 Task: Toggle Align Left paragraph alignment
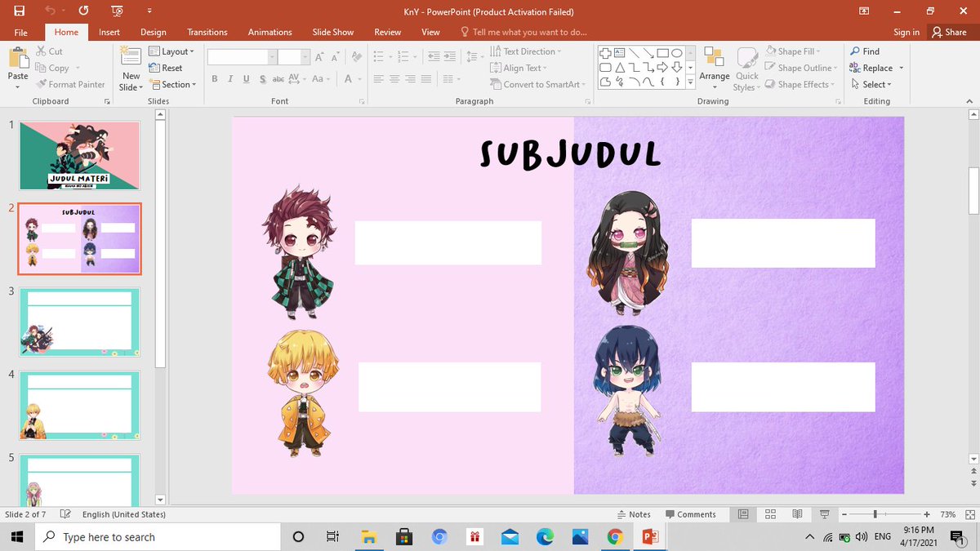click(x=379, y=79)
